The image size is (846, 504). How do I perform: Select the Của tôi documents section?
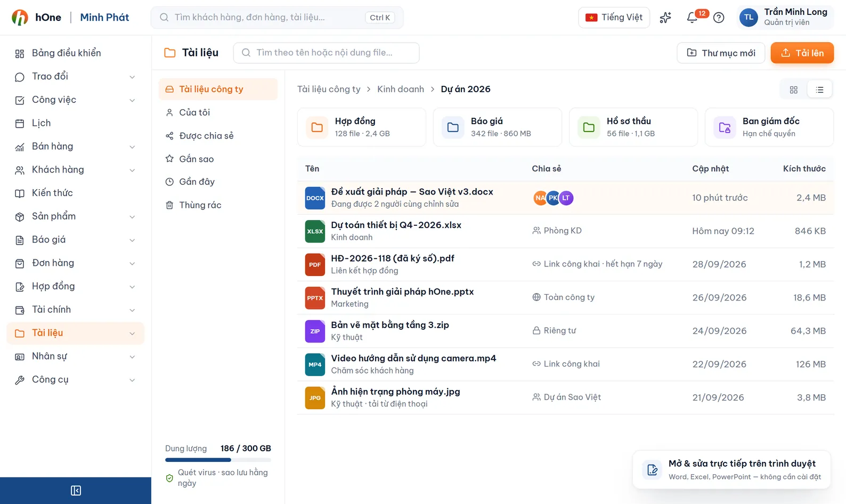point(218,112)
